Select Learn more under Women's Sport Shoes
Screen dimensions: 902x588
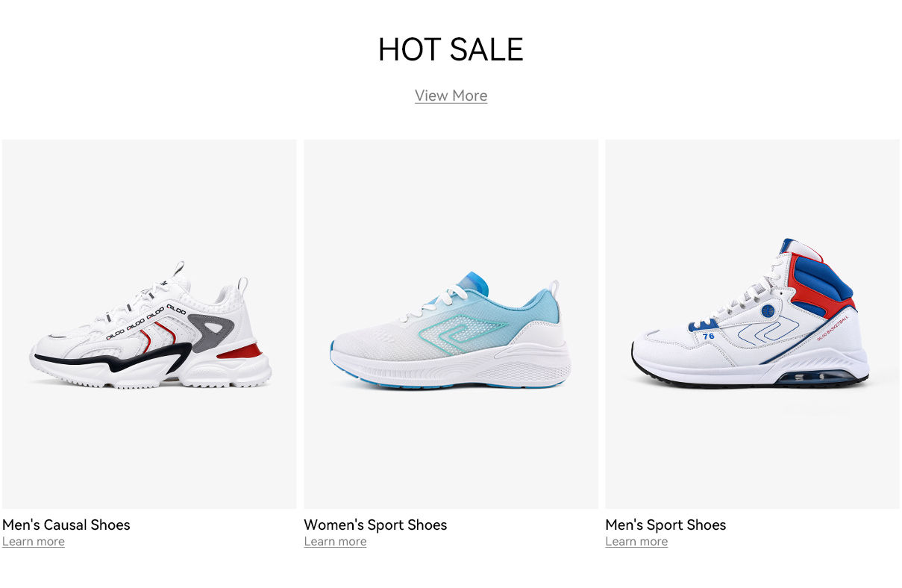335,542
